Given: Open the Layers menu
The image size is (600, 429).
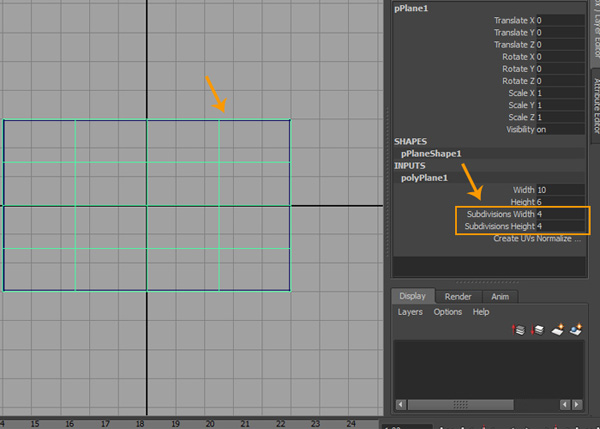Looking at the screenshot, I should tap(410, 312).
